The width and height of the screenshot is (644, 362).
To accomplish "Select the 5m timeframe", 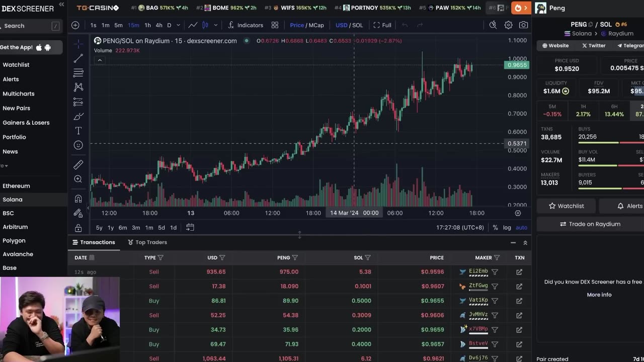I will pos(118,25).
